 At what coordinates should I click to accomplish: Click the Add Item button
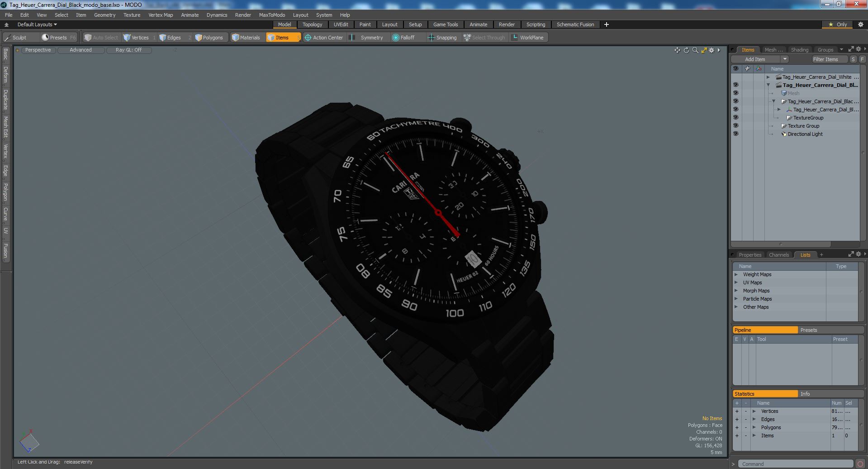click(755, 59)
